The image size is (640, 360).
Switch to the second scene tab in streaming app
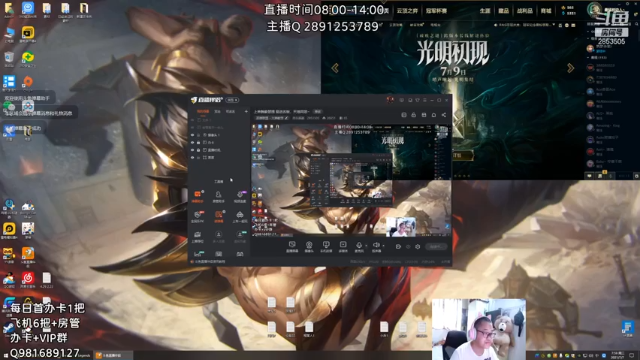point(217,111)
